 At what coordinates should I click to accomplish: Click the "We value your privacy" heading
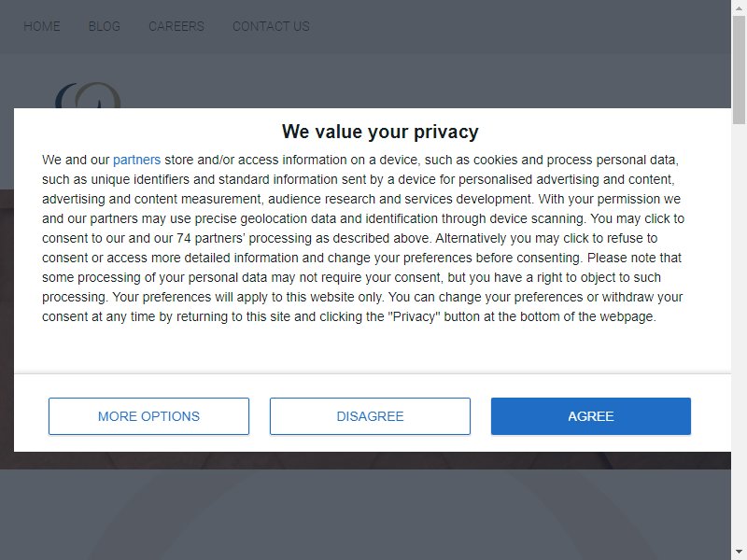tap(380, 132)
